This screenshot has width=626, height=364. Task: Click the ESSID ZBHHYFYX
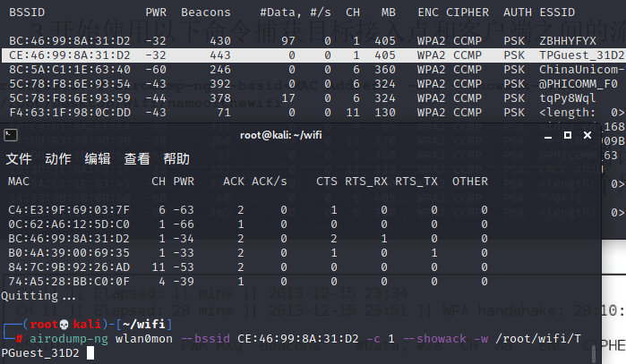[567, 41]
